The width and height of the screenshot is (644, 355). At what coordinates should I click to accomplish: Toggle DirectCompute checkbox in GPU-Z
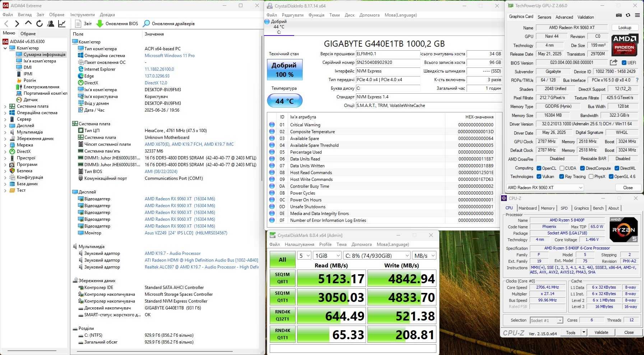[582, 168]
